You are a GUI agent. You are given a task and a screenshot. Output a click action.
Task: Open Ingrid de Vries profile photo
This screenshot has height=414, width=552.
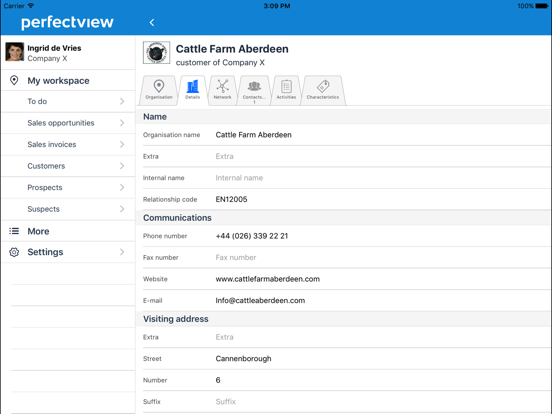[14, 52]
